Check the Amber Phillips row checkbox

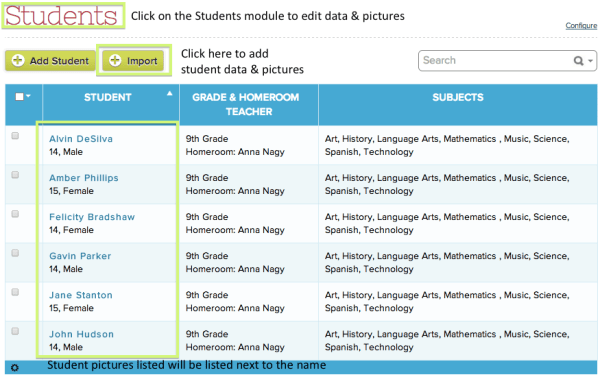(x=15, y=175)
